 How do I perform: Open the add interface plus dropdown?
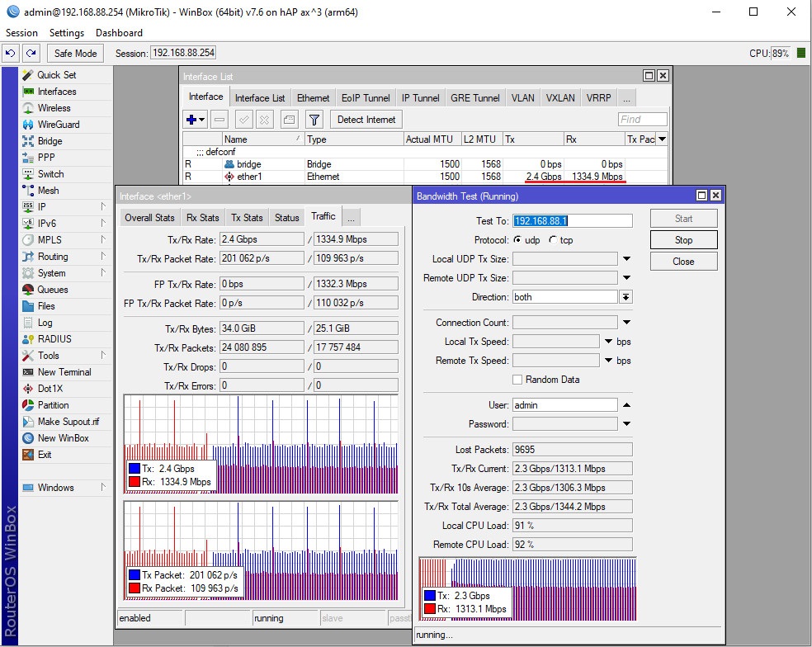point(196,120)
